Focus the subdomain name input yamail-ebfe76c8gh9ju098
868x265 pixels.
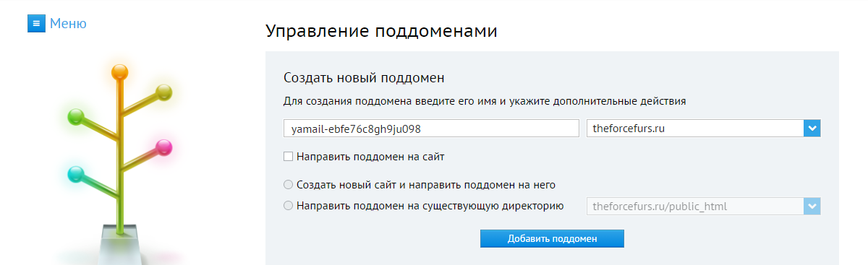tap(432, 129)
